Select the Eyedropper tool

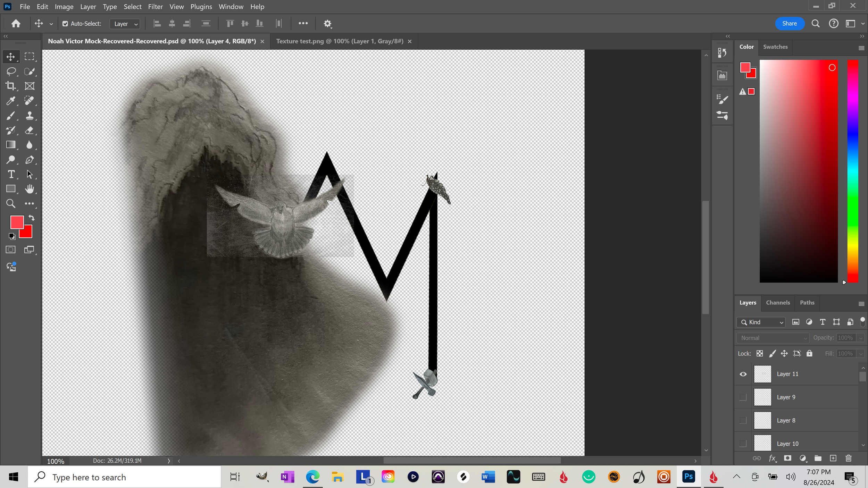[x=11, y=101]
